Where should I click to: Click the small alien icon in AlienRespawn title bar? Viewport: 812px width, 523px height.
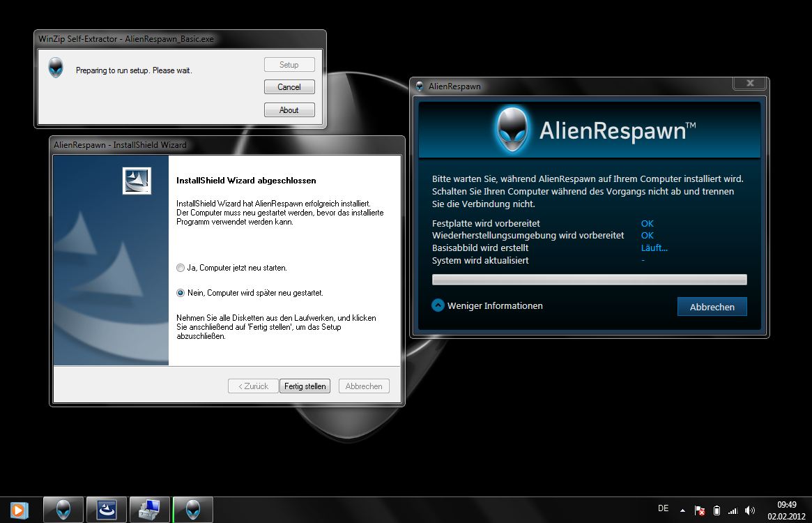coord(420,86)
